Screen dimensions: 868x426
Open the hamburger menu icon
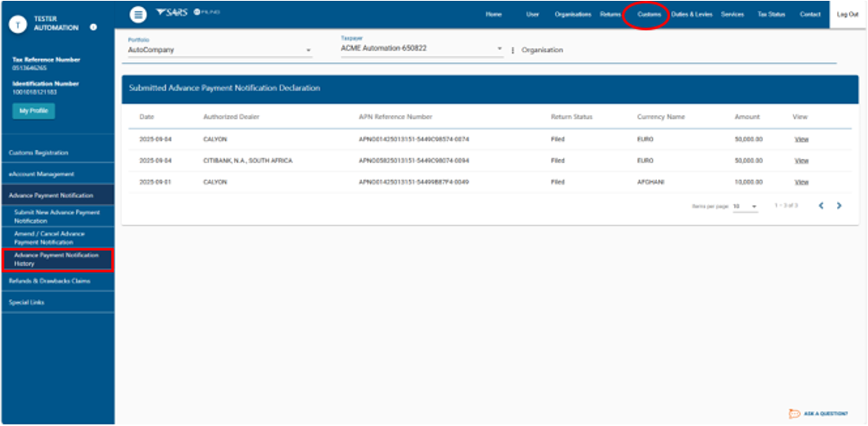(138, 14)
